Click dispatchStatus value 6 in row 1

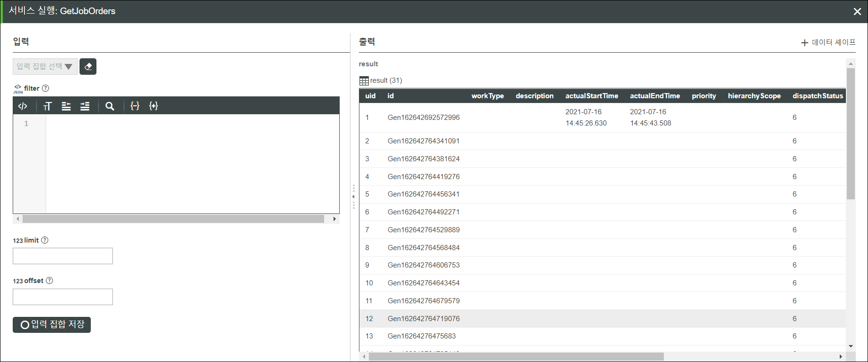[795, 118]
